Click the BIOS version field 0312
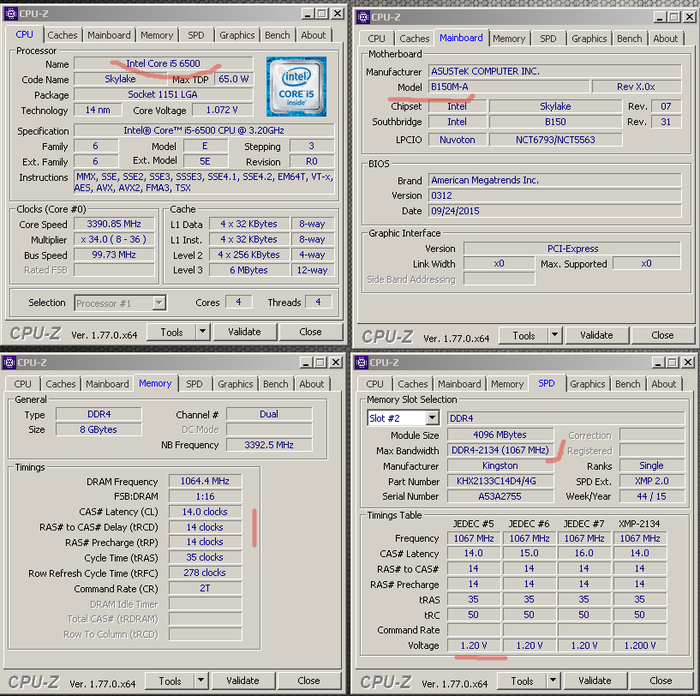 pos(555,196)
